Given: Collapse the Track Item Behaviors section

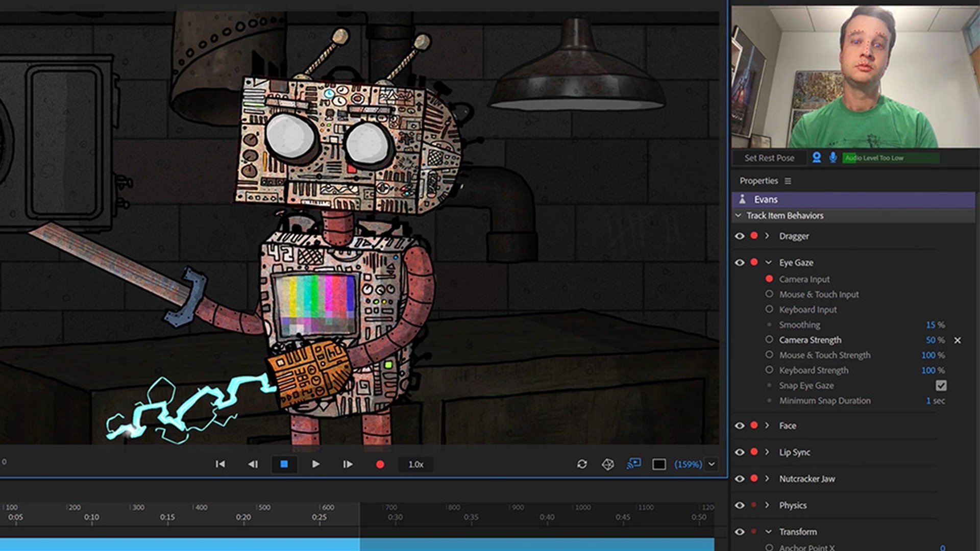Looking at the screenshot, I should 738,215.
